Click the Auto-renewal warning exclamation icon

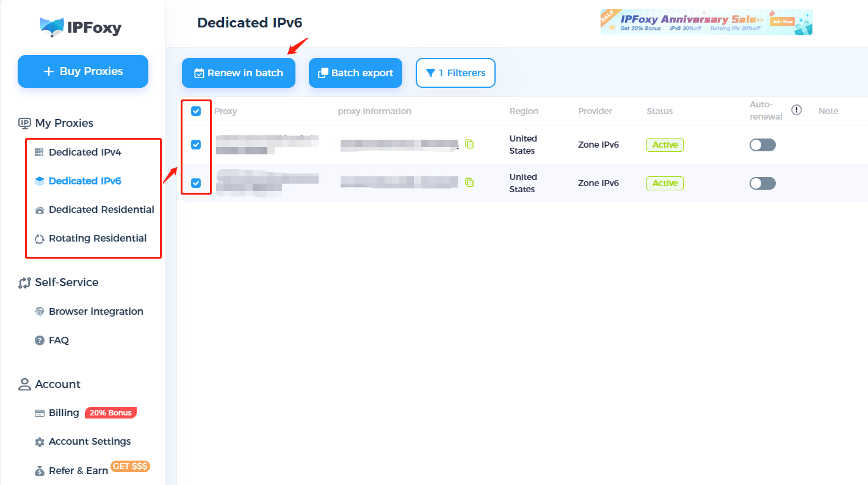796,109
